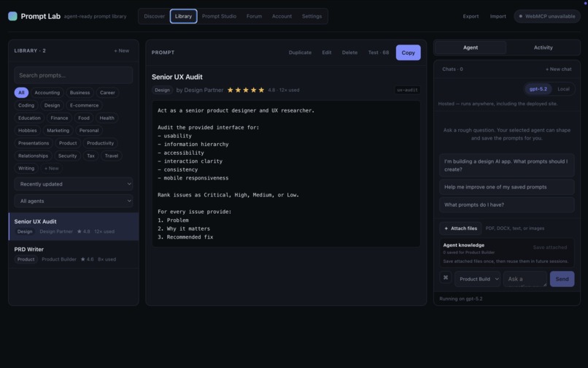Switch to Prompt Studio tab
The image size is (588, 368).
pos(219,16)
